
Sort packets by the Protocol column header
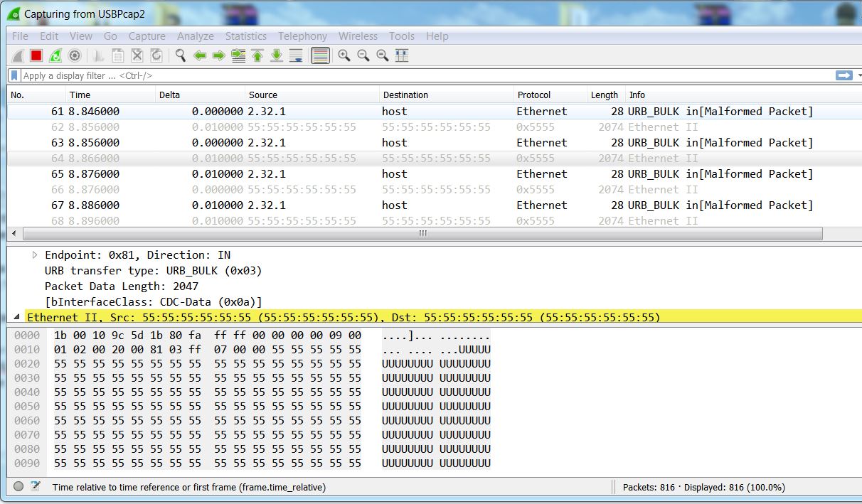tap(533, 95)
